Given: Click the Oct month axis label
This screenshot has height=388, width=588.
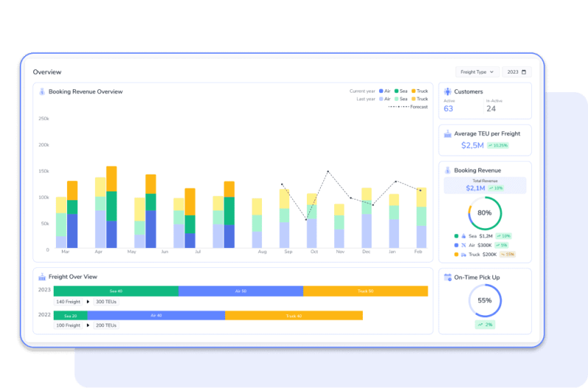Looking at the screenshot, I should tap(314, 252).
